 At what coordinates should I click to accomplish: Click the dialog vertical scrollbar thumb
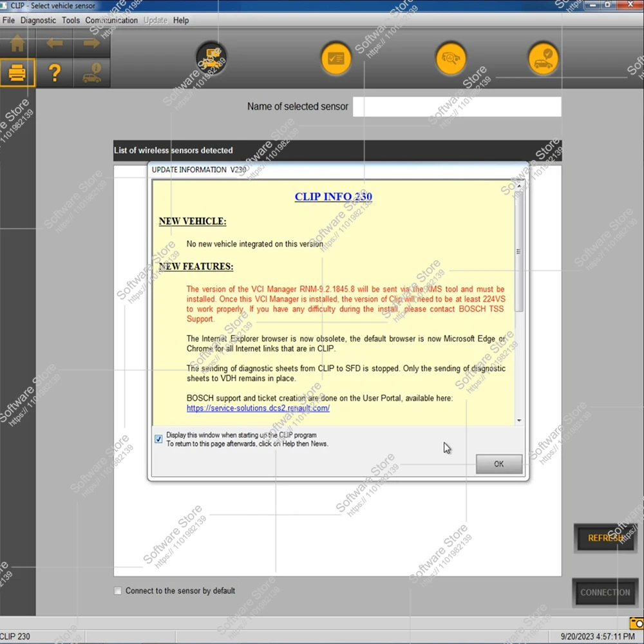(x=519, y=251)
